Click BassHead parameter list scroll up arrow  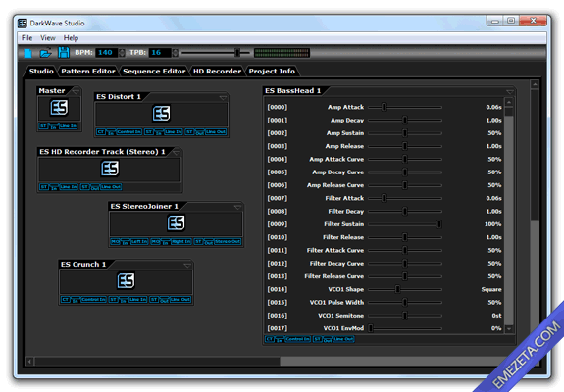509,102
